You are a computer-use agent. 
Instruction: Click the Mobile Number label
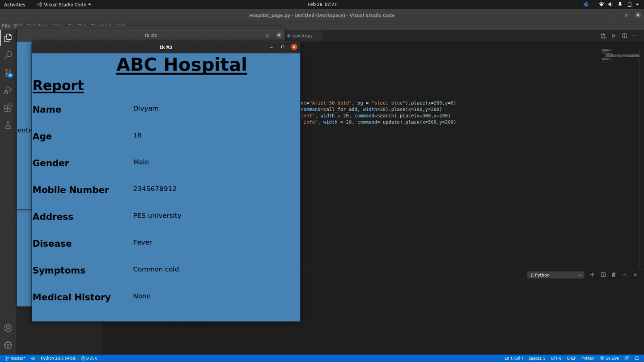point(71,190)
